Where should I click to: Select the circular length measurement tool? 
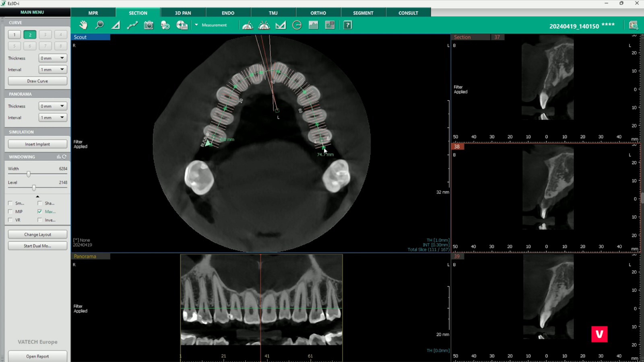coord(297,25)
